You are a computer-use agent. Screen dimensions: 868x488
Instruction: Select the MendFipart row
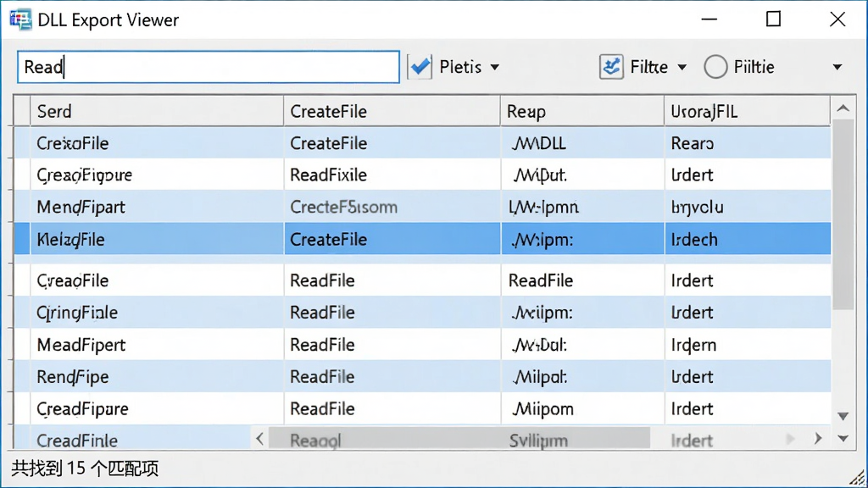click(x=422, y=207)
